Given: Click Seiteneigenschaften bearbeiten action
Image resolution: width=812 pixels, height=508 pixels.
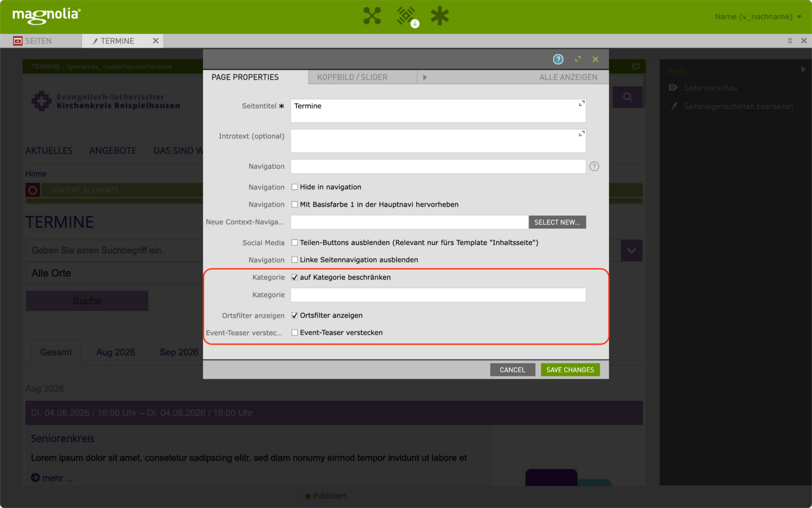Looking at the screenshot, I should [738, 106].
